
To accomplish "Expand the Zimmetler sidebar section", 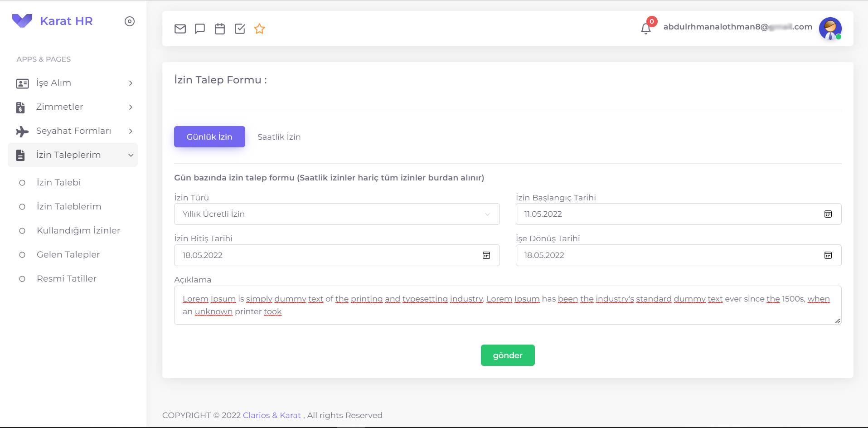I will click(131, 107).
